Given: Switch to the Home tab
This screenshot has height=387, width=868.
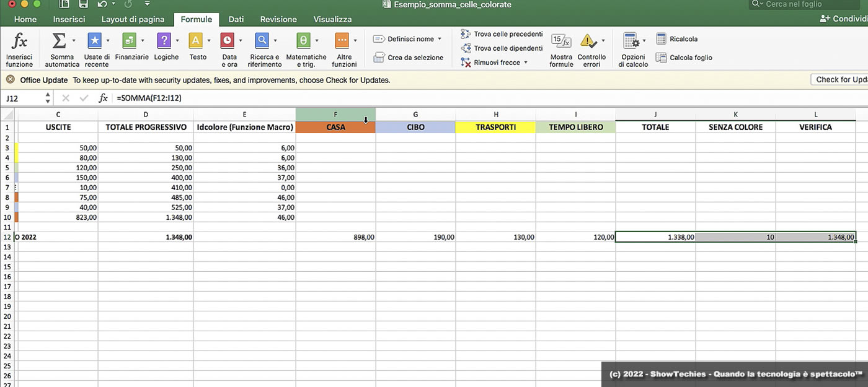Looking at the screenshot, I should tap(25, 19).
